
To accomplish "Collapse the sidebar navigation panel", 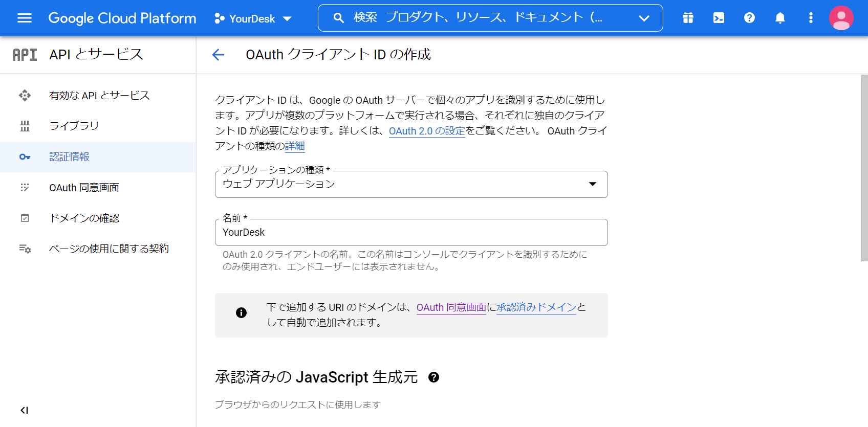I will (24, 410).
